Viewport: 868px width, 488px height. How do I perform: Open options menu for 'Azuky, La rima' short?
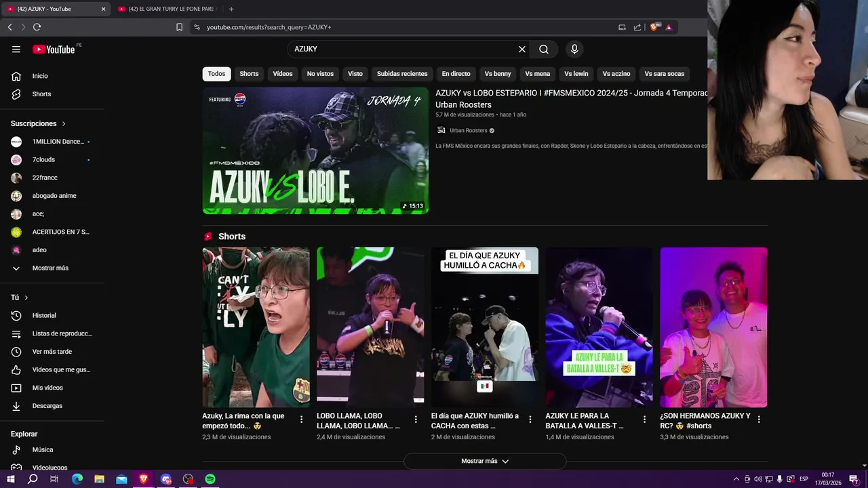pos(301,420)
